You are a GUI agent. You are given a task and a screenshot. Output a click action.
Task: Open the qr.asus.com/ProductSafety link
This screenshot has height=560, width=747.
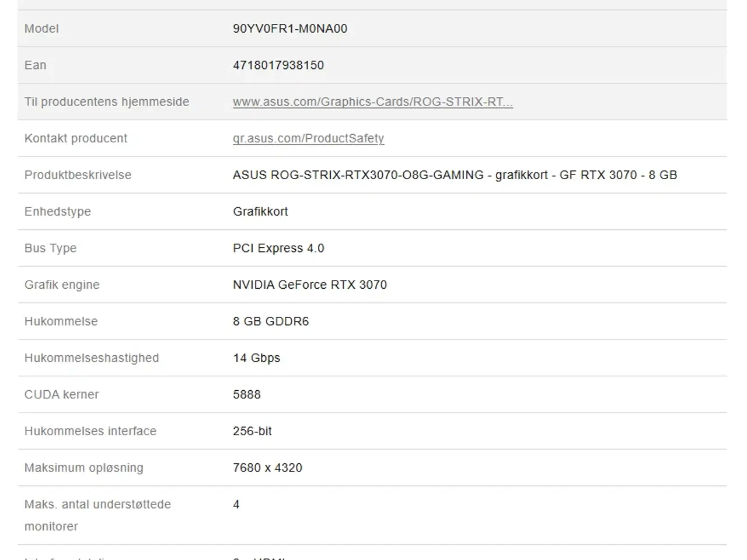click(x=308, y=138)
